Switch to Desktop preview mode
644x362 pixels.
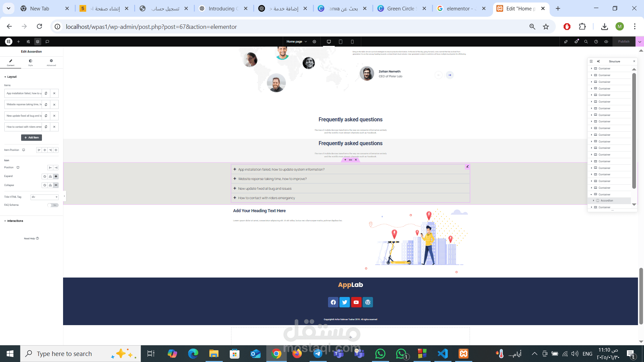[329, 42]
